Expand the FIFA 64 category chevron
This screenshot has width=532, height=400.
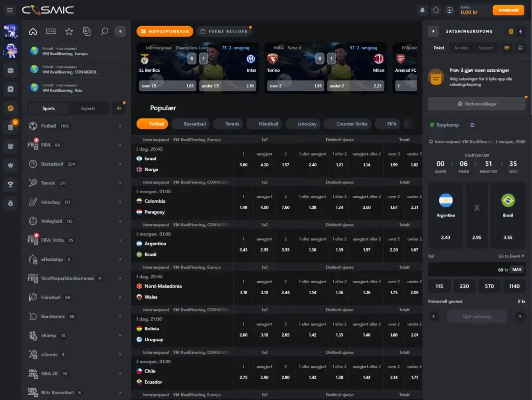point(120,145)
